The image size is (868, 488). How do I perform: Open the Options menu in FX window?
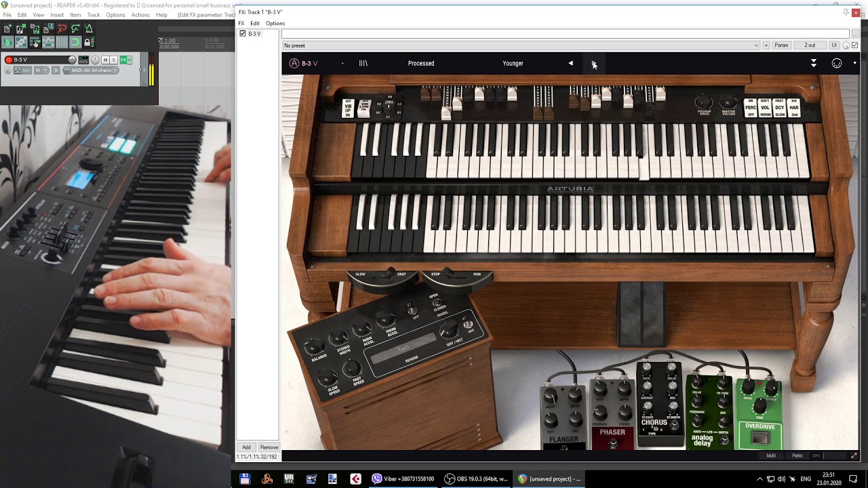[x=275, y=23]
